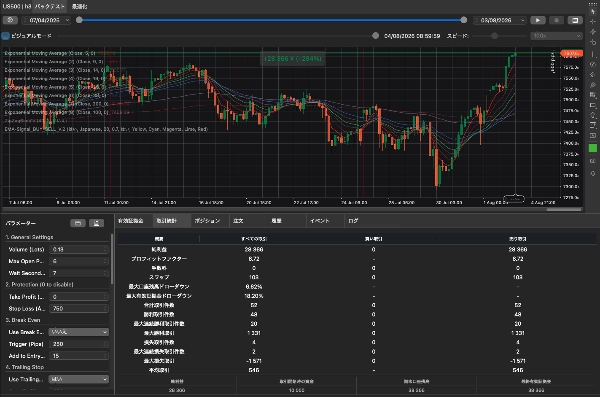Screen dimensions: 600x397
Task: Click the left handle of date range slider
Action: point(79,20)
